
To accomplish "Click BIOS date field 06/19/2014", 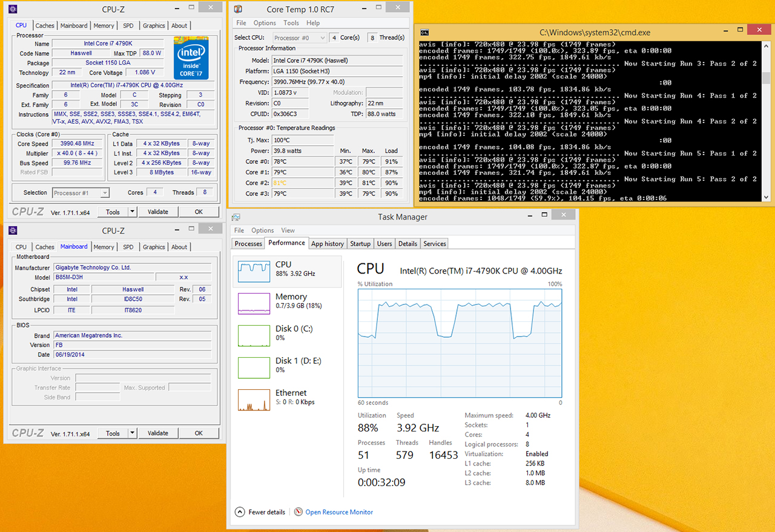I will point(133,355).
